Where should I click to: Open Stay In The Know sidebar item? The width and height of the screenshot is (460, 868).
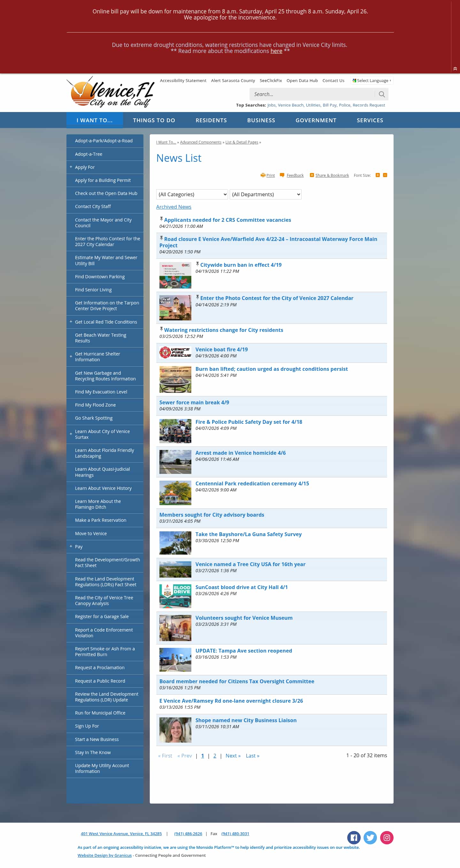click(x=105, y=752)
